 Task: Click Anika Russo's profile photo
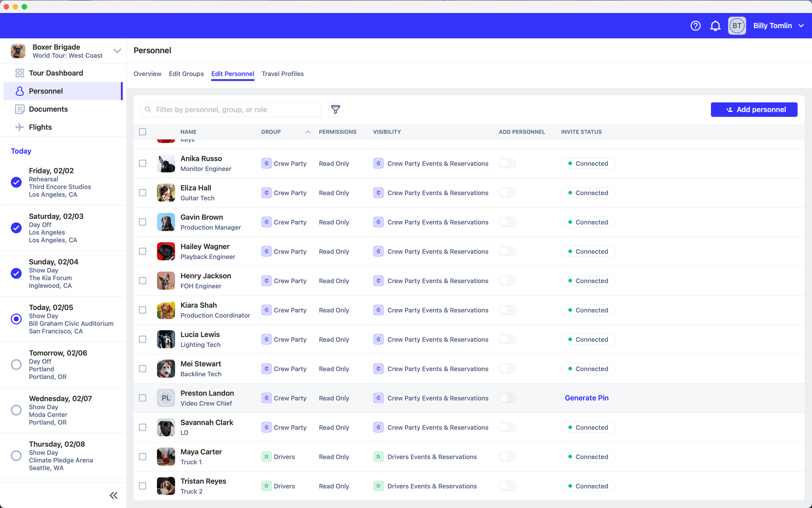[166, 163]
